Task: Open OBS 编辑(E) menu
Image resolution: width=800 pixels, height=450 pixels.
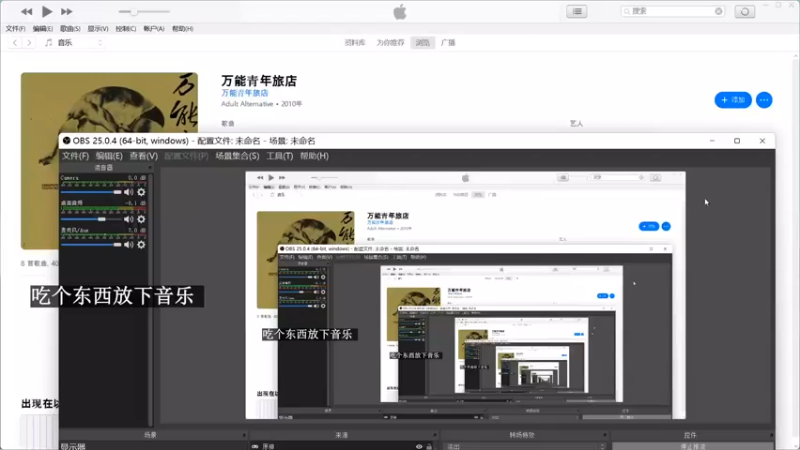Action: 109,156
